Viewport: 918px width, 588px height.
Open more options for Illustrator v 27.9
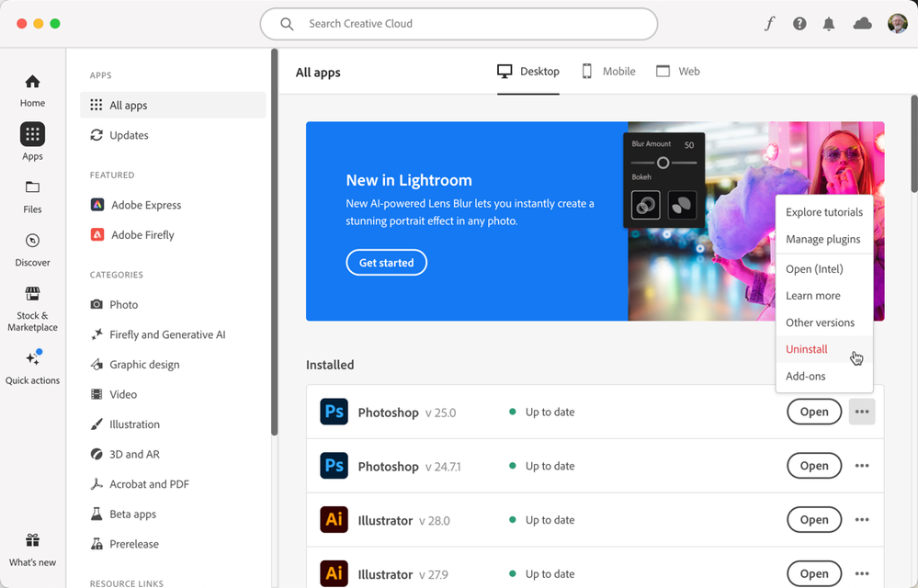pyautogui.click(x=862, y=573)
